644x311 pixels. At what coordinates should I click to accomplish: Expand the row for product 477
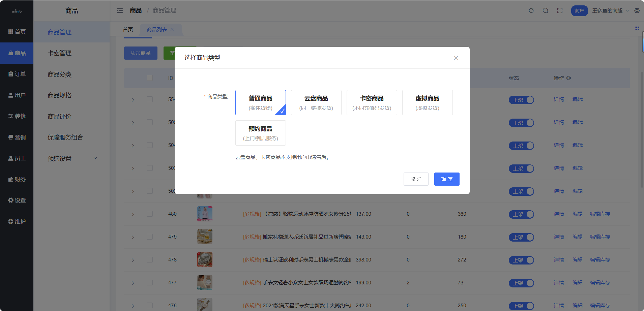pos(133,283)
